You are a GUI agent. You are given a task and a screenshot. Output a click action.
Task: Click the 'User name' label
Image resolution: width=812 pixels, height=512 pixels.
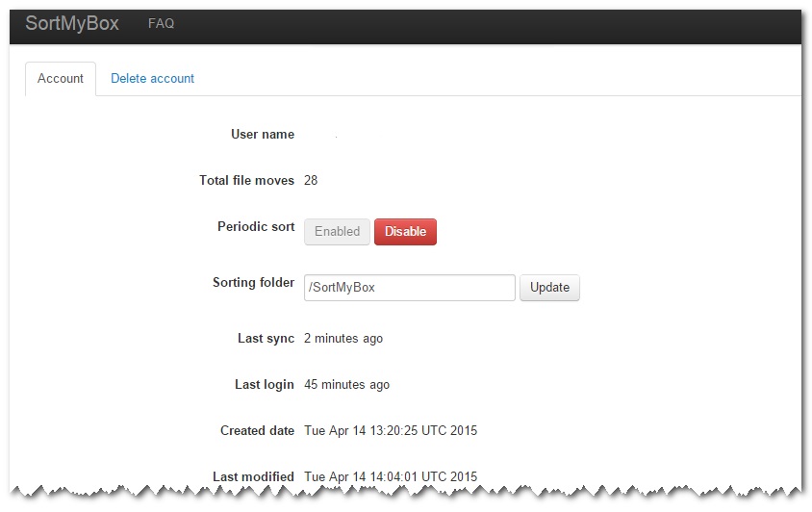263,134
